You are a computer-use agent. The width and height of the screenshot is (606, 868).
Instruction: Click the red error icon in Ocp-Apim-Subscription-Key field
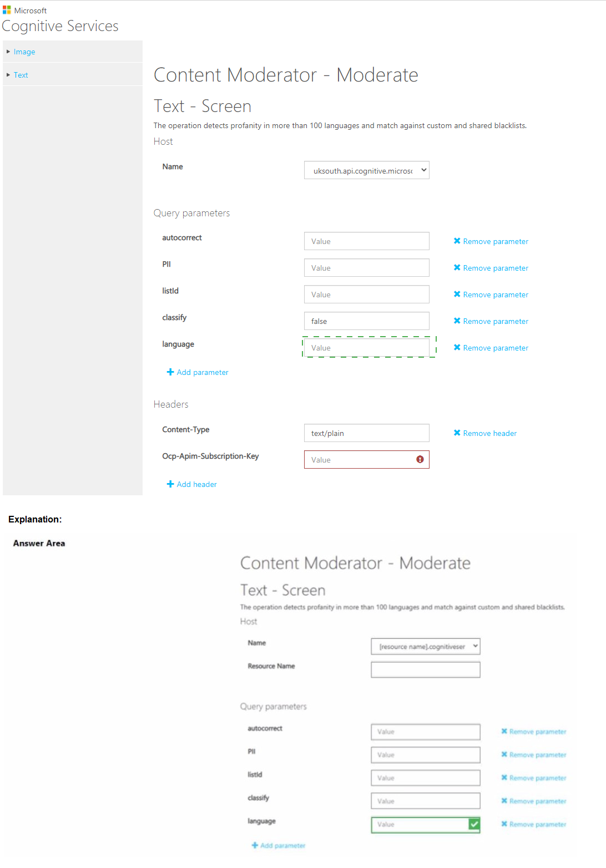click(420, 459)
